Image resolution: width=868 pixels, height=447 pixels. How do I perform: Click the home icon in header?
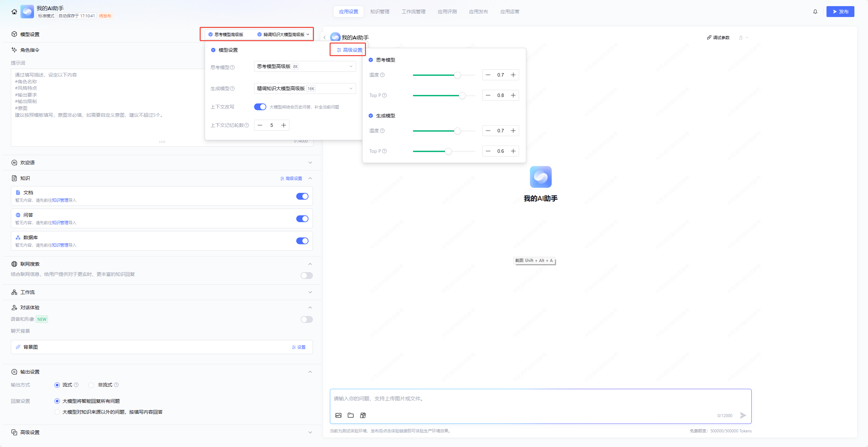pyautogui.click(x=14, y=12)
